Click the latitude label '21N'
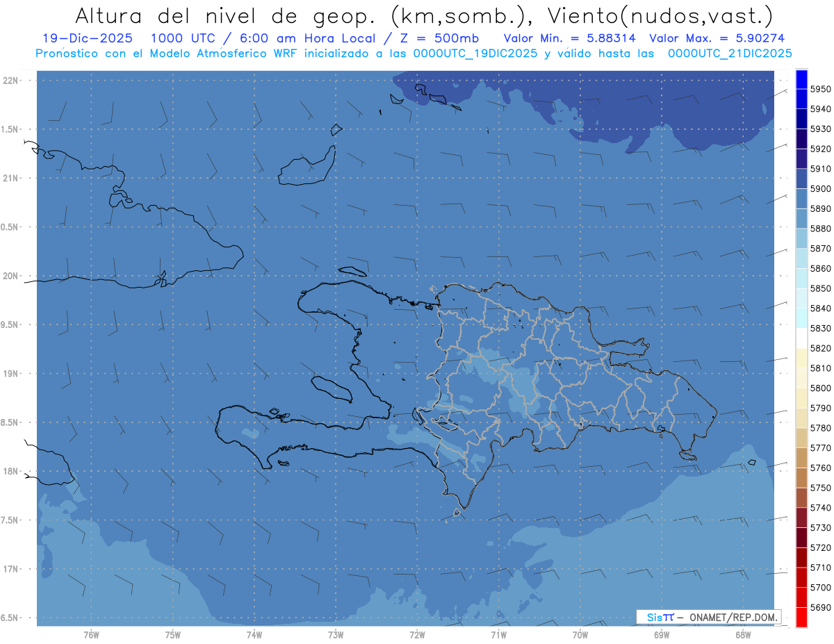The width and height of the screenshot is (834, 644). point(10,178)
